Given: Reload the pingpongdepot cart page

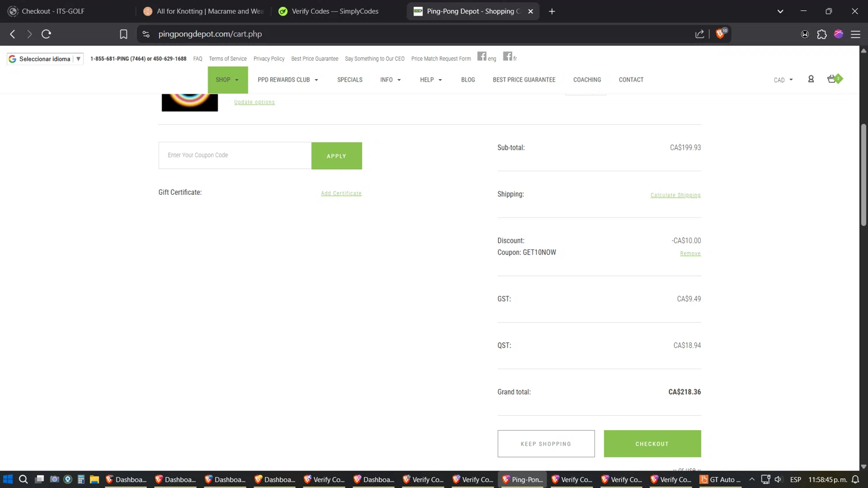Looking at the screenshot, I should 46,34.
